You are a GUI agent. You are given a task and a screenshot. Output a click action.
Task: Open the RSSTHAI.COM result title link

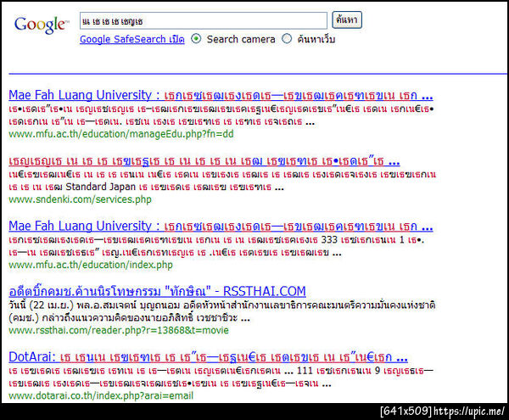coord(158,292)
